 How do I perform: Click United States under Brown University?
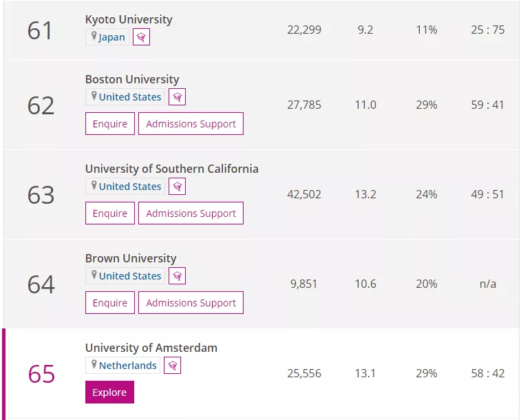coord(129,276)
